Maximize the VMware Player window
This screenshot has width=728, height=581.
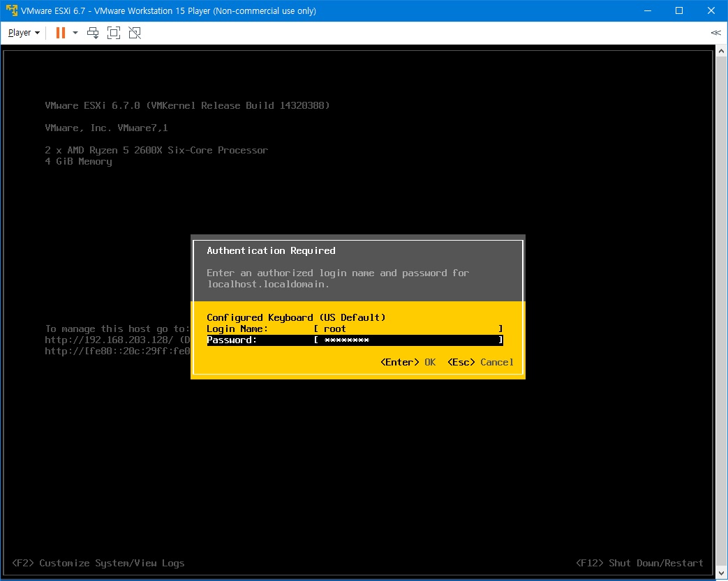tap(678, 10)
